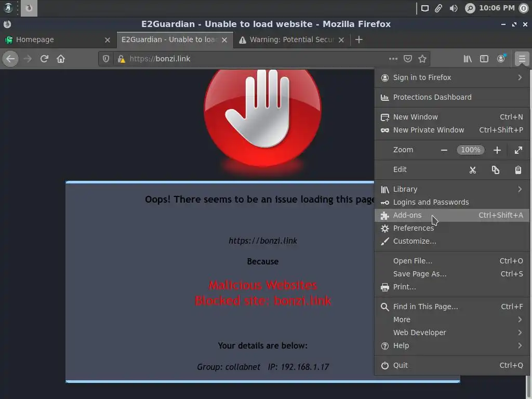Click the 'Malicious Websites' red text
The height and width of the screenshot is (399, 532).
click(x=262, y=285)
